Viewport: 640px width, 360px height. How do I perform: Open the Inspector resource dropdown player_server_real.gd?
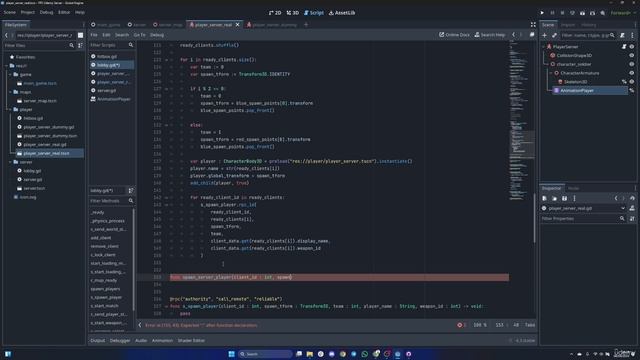583,209
